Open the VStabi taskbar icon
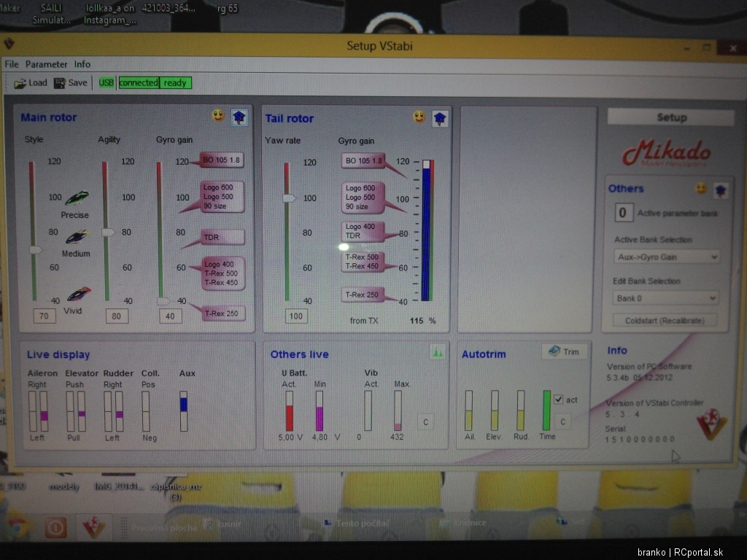The height and width of the screenshot is (560, 747). [93, 527]
